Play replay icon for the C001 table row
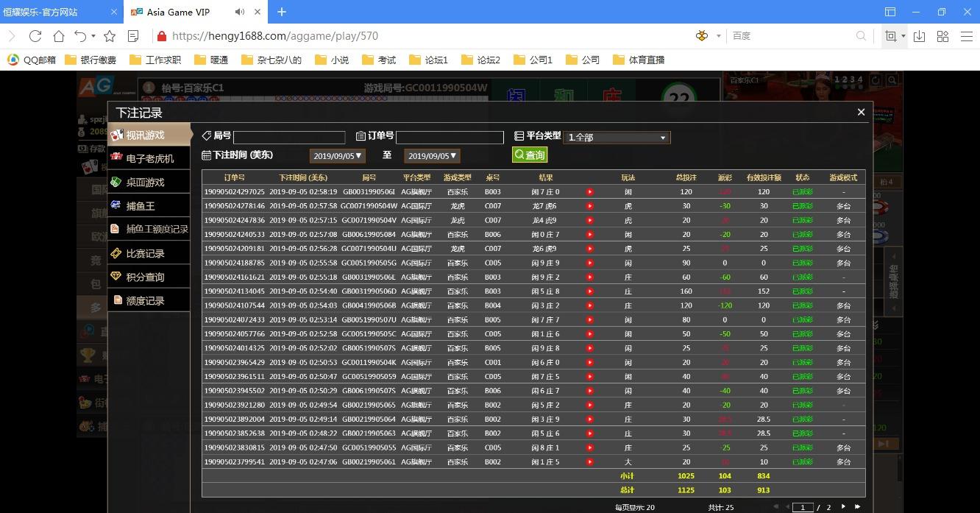The height and width of the screenshot is (513, 980). click(x=589, y=363)
